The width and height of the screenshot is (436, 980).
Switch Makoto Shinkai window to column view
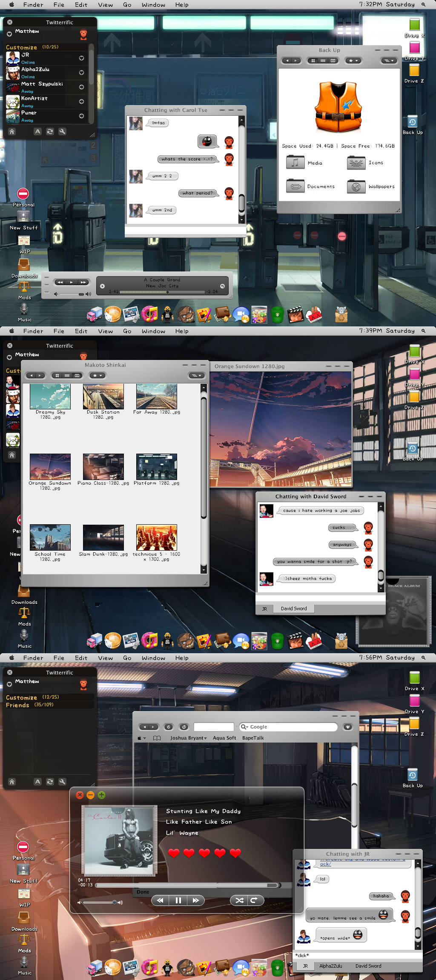click(77, 375)
